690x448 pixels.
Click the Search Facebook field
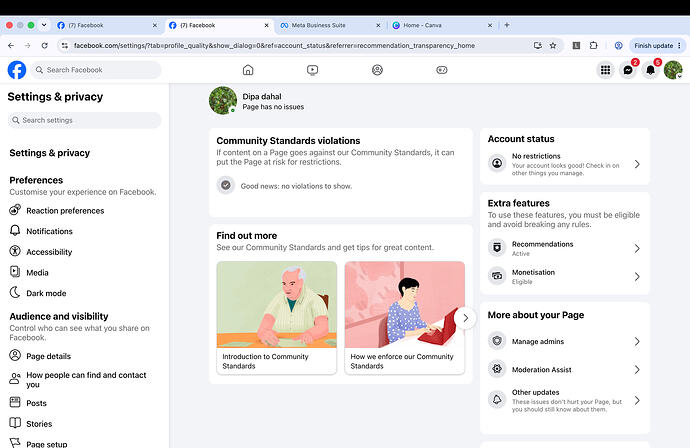(x=96, y=70)
